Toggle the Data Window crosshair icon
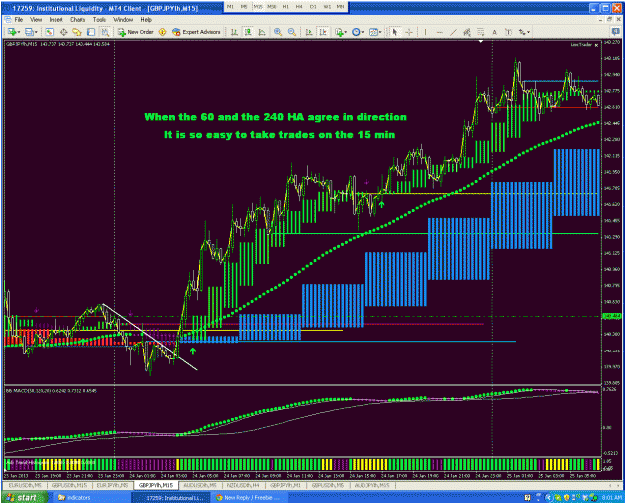Image resolution: width=625 pixels, height=503 pixels. point(63,32)
